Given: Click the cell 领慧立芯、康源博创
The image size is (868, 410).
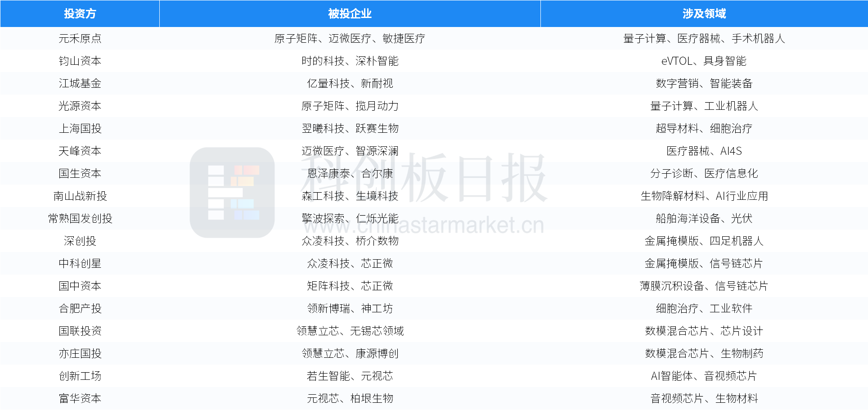Looking at the screenshot, I should [x=350, y=353].
